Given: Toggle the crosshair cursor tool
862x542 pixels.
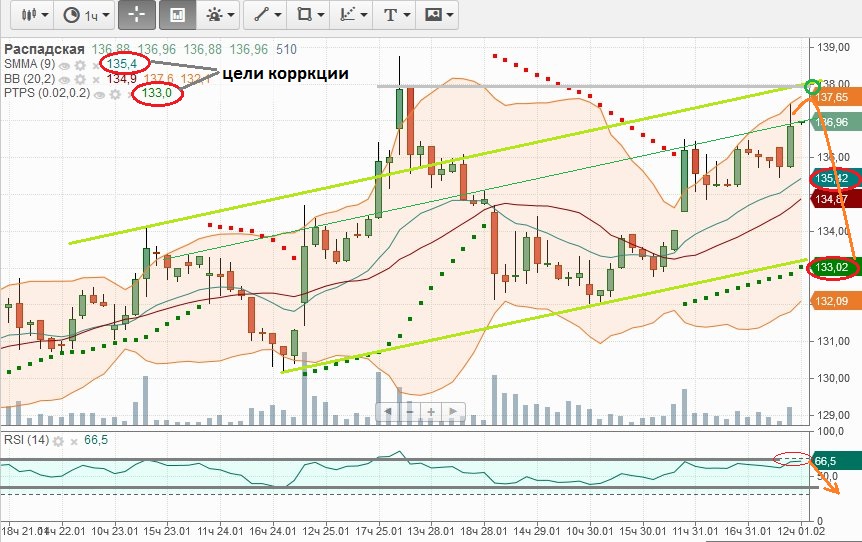Looking at the screenshot, I should click(x=136, y=15).
